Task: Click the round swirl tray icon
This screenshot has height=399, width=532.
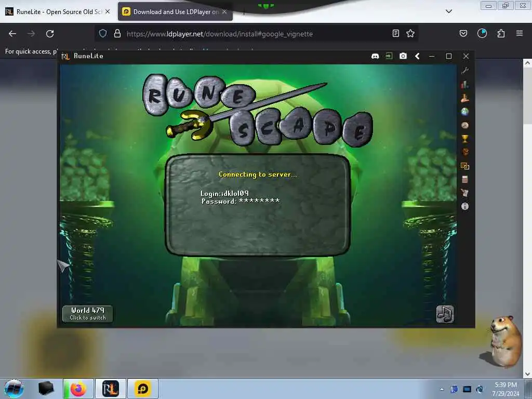Action: click(x=480, y=389)
